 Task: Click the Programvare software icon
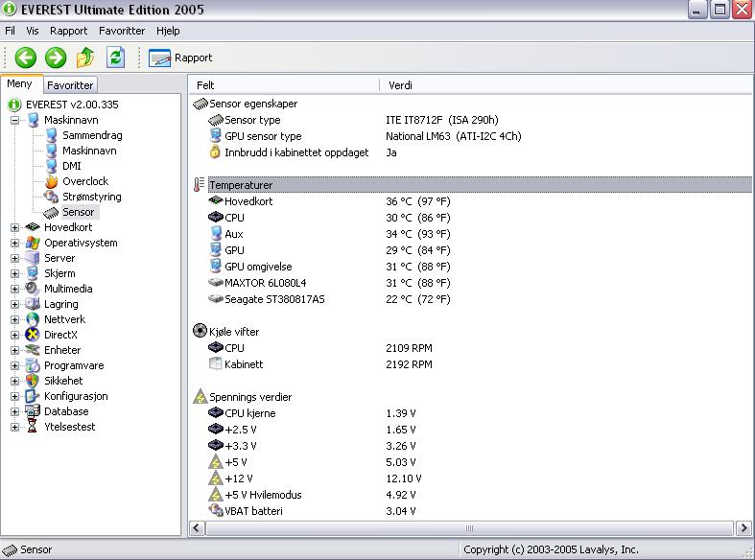(x=33, y=365)
